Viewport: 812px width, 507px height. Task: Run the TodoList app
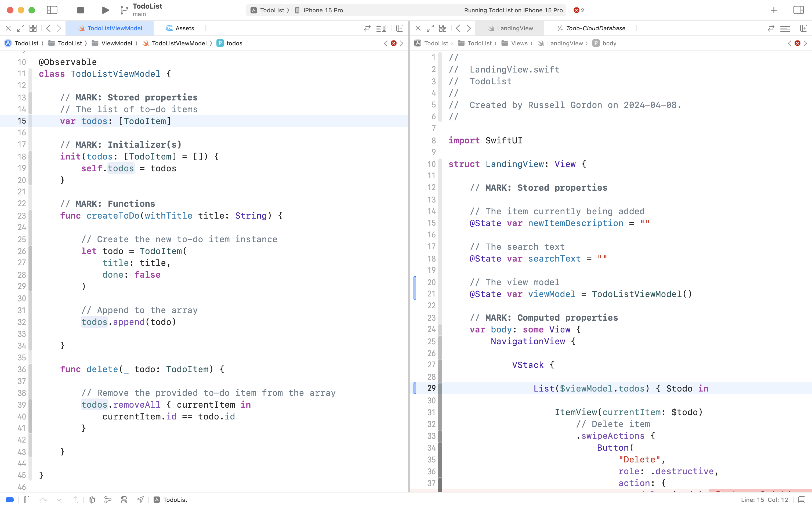[x=105, y=10]
